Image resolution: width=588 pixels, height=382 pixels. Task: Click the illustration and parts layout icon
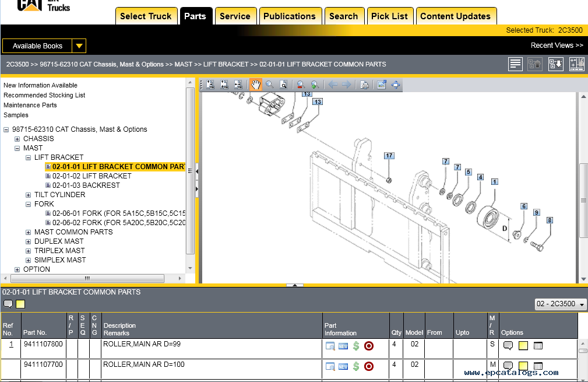coord(576,64)
